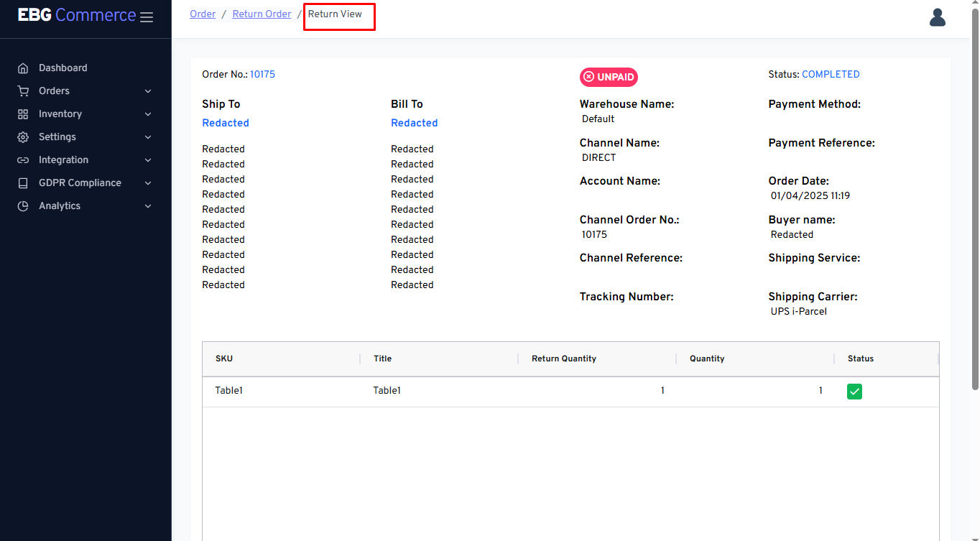
Task: Toggle the green status checkbox for Table1
Action: pos(854,392)
